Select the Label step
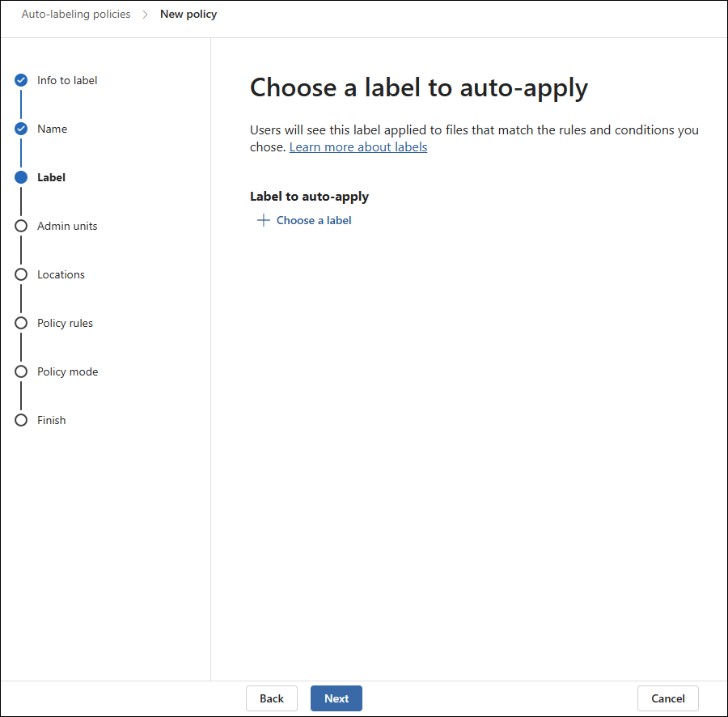This screenshot has height=717, width=728. point(51,177)
